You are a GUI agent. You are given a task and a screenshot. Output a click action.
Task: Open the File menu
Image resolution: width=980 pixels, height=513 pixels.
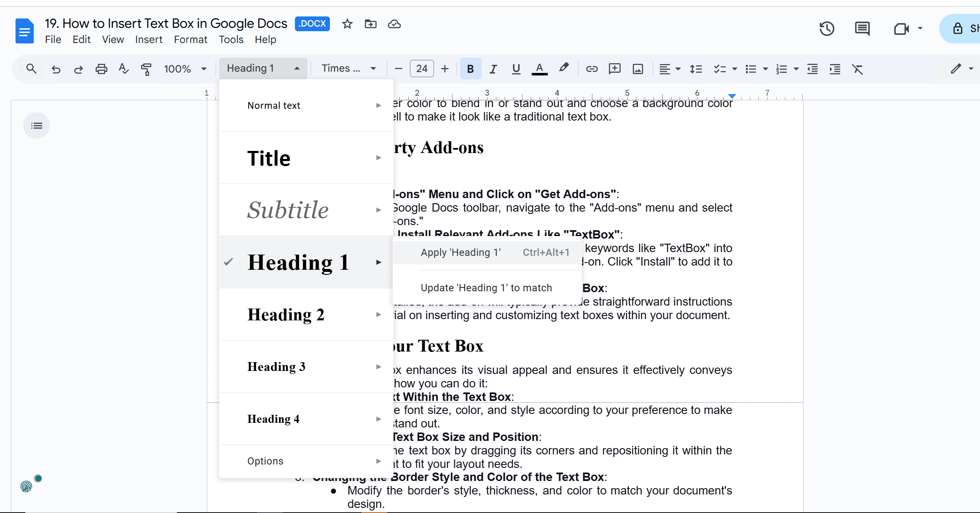pos(53,39)
